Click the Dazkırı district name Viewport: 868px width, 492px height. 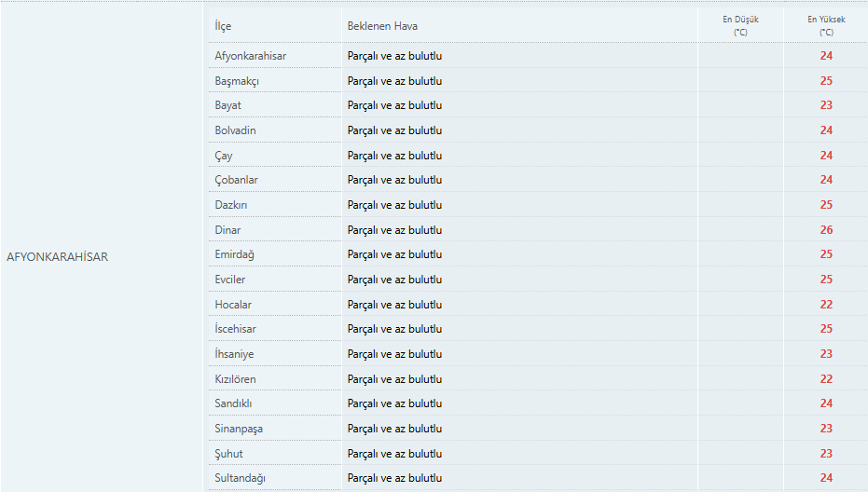tap(231, 205)
